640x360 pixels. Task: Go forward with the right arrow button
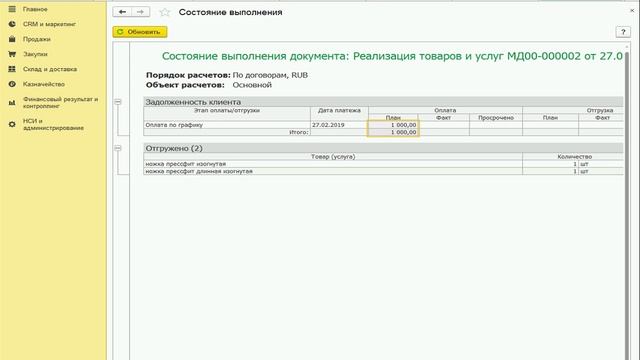[x=140, y=12]
